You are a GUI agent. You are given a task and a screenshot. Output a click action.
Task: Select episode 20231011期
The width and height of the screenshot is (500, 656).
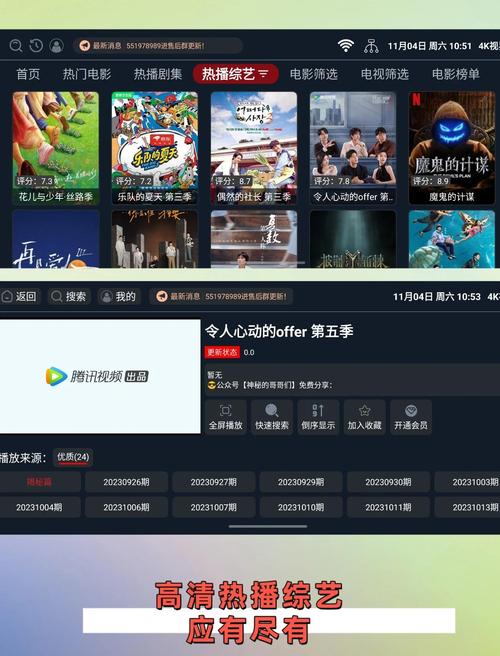pyautogui.click(x=388, y=507)
